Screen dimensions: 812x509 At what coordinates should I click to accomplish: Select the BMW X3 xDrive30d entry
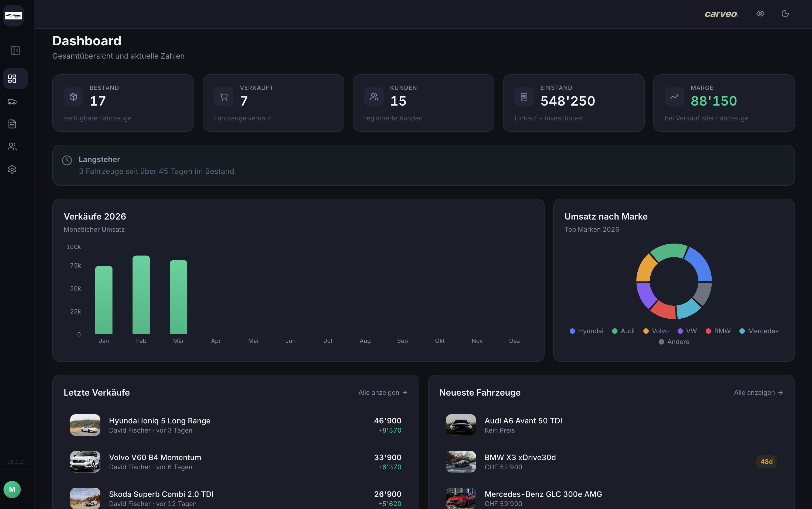pyautogui.click(x=520, y=461)
